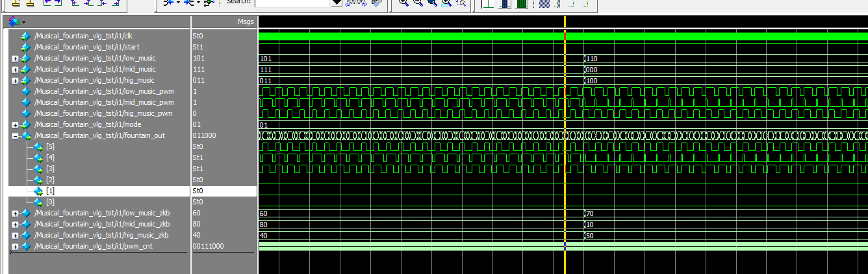Click the zoom out magnifier icon
This screenshot has width=868, height=274.
tap(418, 3)
